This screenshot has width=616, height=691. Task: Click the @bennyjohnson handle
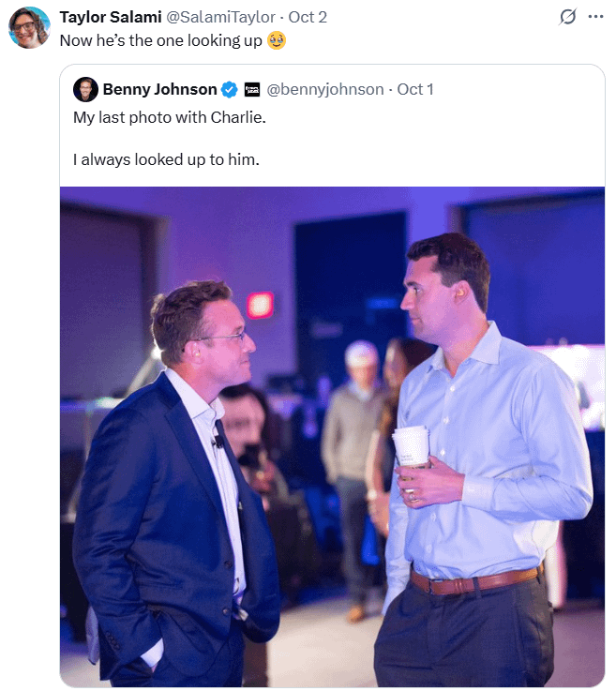[325, 89]
